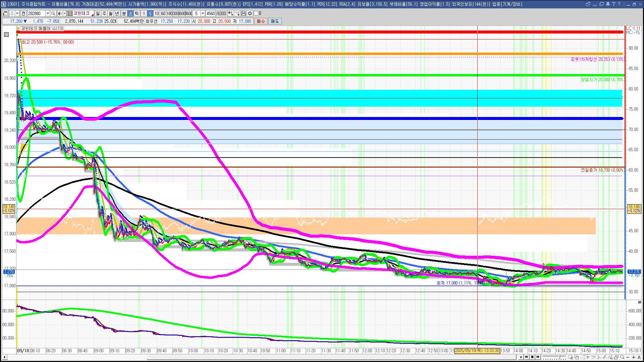Viewport: 644px width, 362px height.
Task: Switch to 분 minute chart tab
Action: [124, 13]
